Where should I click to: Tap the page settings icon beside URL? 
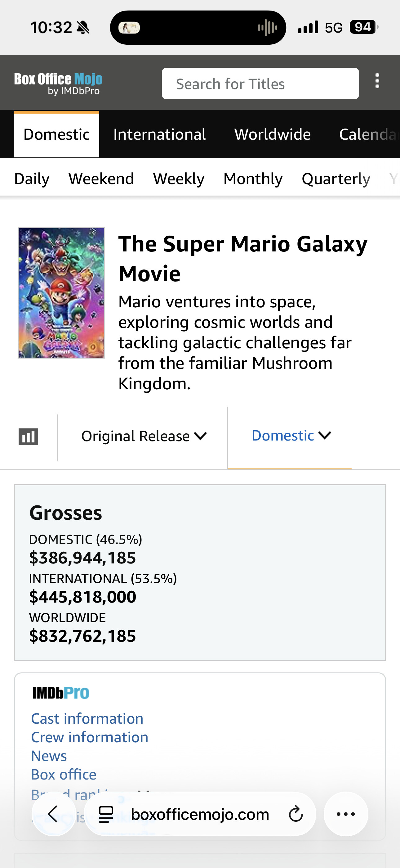[106, 814]
